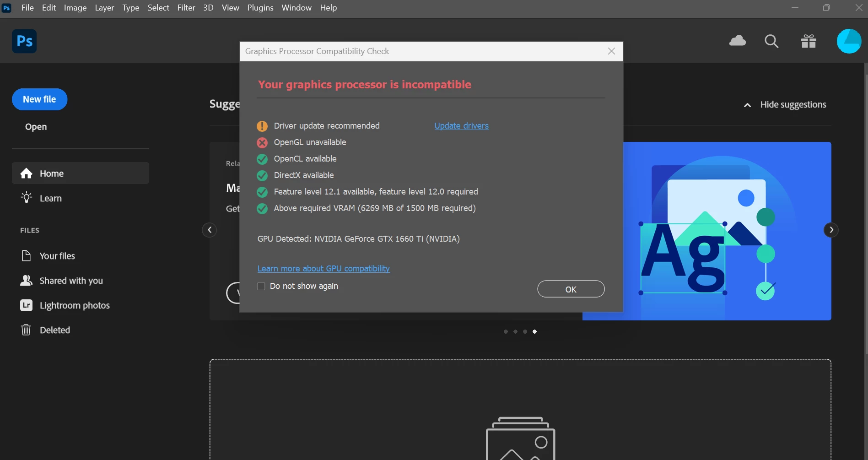Select the first carousel page dot
Viewport: 868px width, 460px height.
coord(506,331)
